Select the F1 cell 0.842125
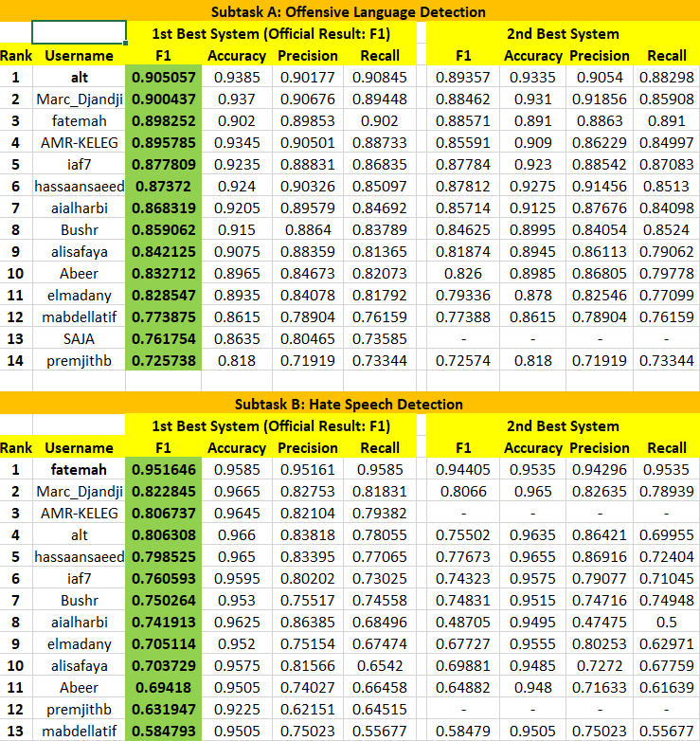The height and width of the screenshot is (741, 700). 164,251
